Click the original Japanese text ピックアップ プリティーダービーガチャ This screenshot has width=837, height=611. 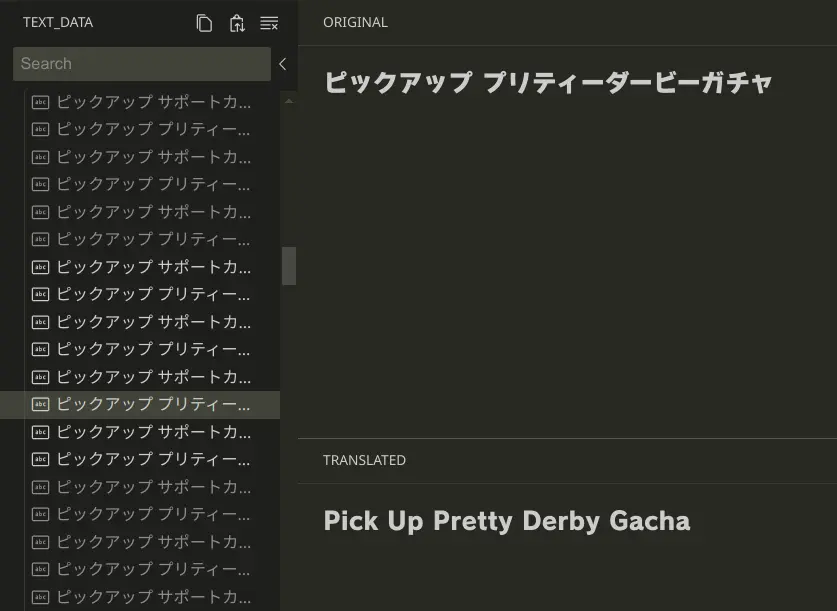[547, 83]
